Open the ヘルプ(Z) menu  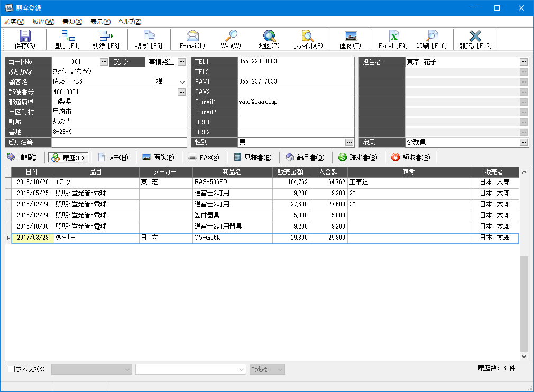pos(130,22)
